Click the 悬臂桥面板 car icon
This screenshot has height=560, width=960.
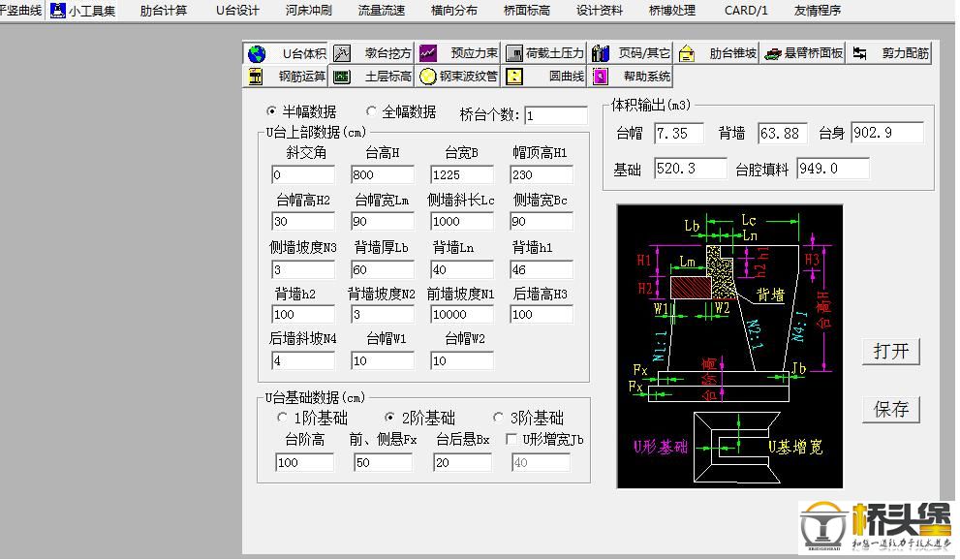tap(773, 54)
